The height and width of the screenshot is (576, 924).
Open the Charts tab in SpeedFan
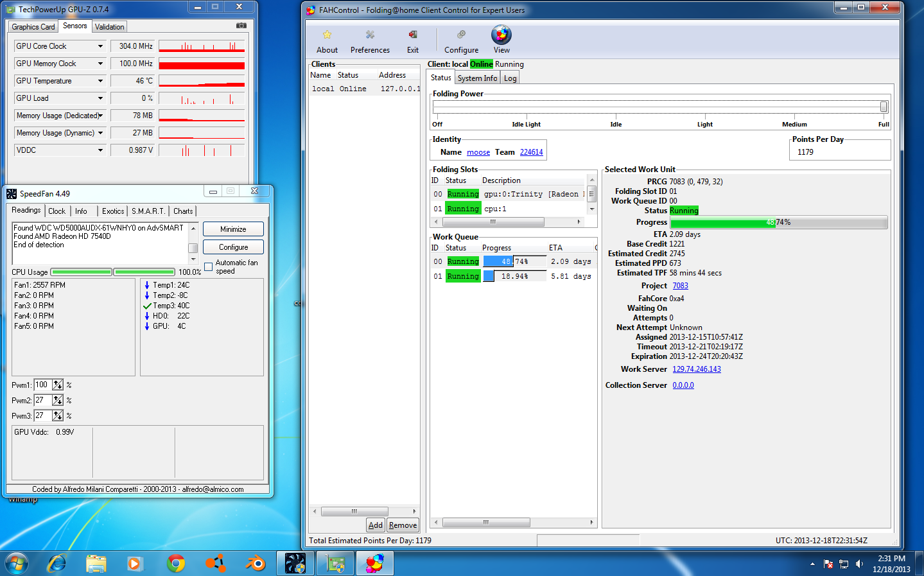pyautogui.click(x=183, y=211)
